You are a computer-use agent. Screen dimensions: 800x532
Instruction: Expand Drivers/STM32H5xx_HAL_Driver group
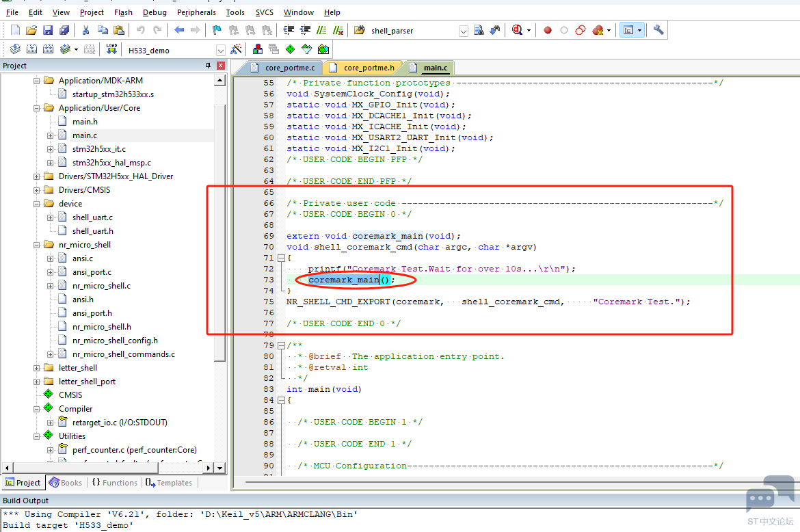[36, 176]
